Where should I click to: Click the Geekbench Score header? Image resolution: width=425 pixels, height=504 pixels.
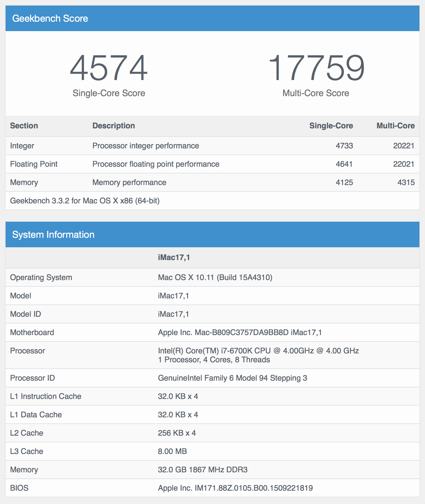pyautogui.click(x=50, y=18)
